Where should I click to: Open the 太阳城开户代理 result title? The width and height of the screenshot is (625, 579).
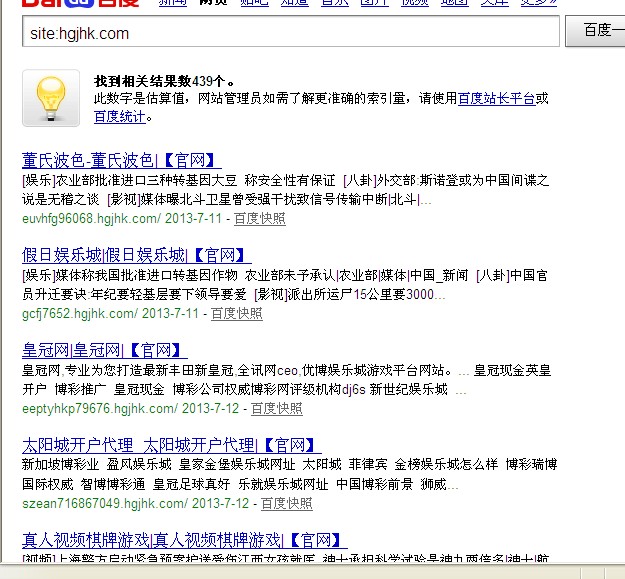(x=172, y=445)
